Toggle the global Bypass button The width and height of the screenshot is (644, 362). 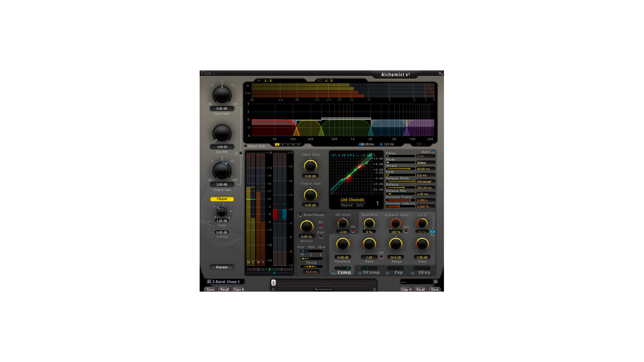[x=222, y=267]
